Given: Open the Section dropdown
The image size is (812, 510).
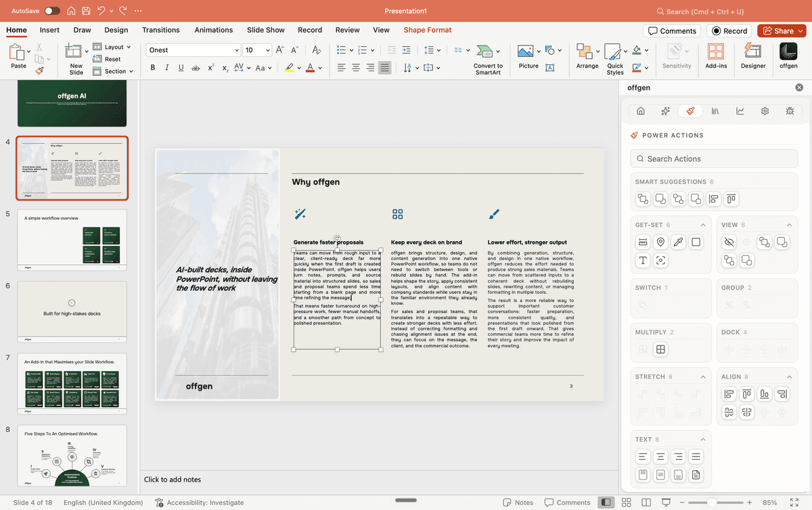Looking at the screenshot, I should click(x=113, y=71).
